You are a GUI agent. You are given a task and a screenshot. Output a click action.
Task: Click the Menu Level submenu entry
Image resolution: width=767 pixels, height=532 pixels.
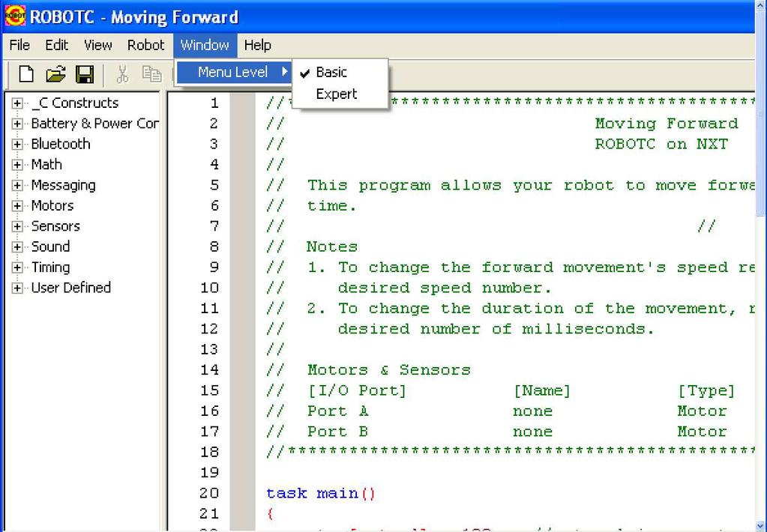tap(234, 73)
